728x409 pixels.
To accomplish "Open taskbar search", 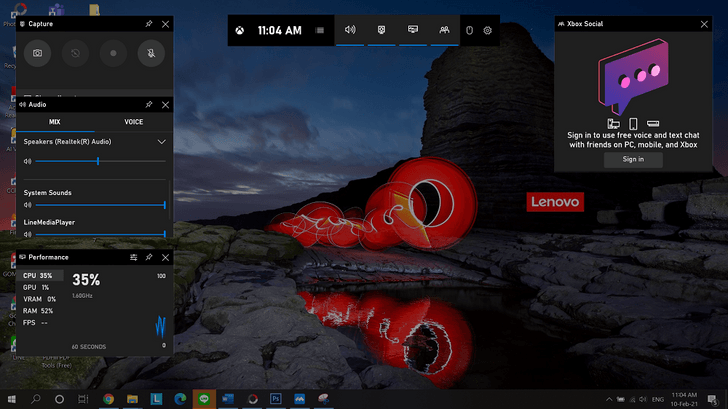I will click(x=36, y=399).
